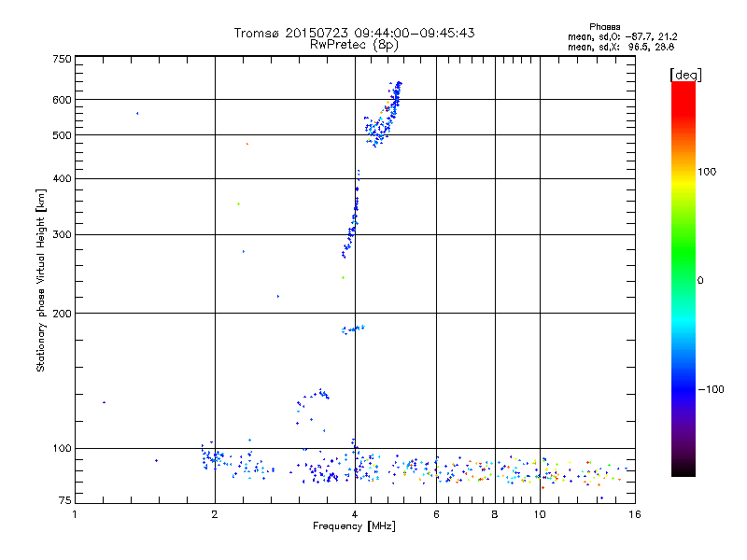Click the echo cluster near 180 km height
Image resolution: width=747 pixels, height=560 pixels.
pos(353,329)
